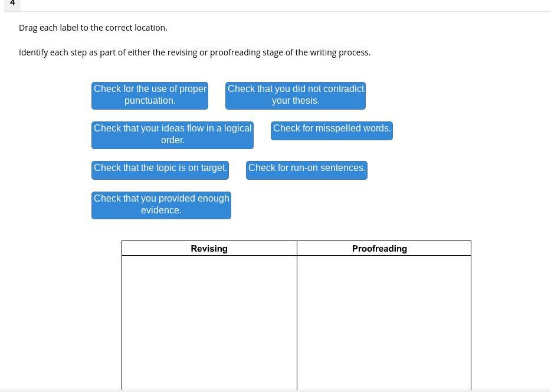The image size is (551, 392).
Task: Click inside the empty Proofreading drop area
Action: pyautogui.click(x=383, y=322)
